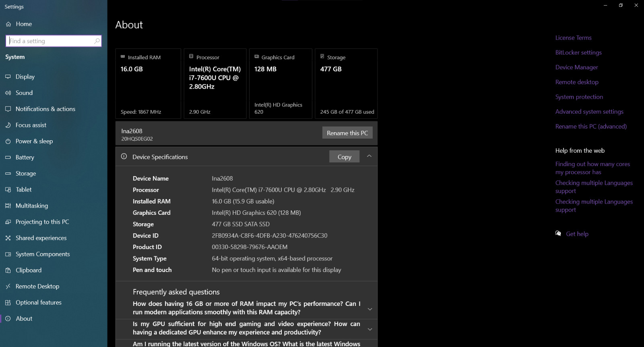Click the Power & sleep icon

click(x=8, y=141)
